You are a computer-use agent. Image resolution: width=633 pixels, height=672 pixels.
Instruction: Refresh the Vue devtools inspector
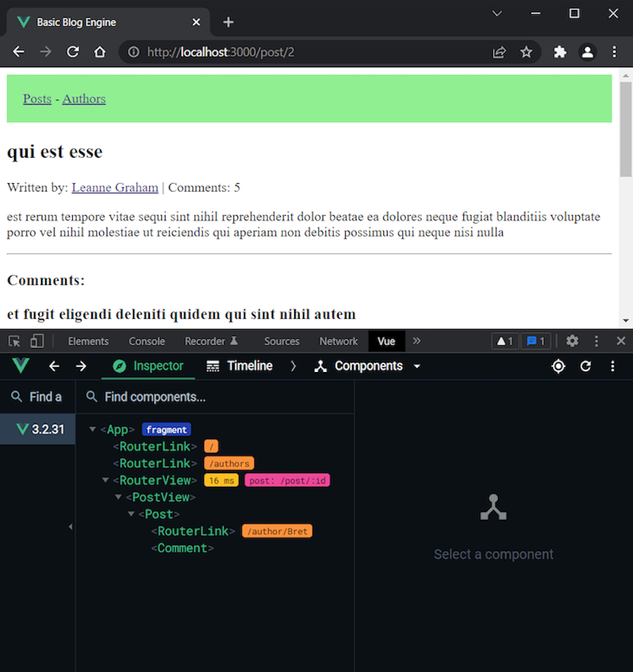point(586,366)
